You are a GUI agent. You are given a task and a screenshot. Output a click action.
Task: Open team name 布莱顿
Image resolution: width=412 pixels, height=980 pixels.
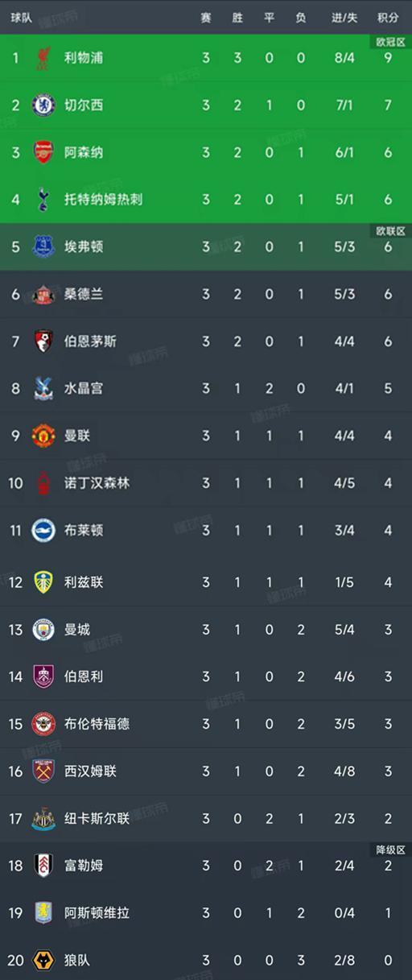point(84,530)
